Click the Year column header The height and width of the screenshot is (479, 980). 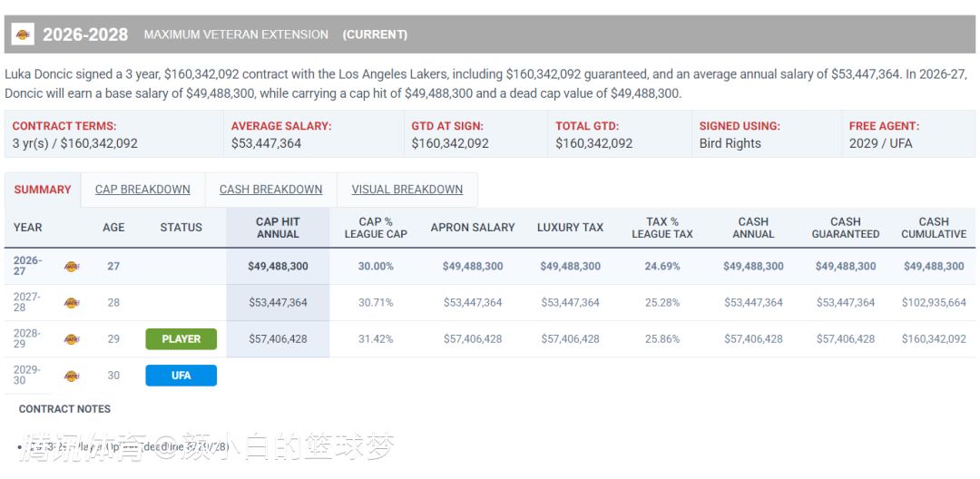click(27, 228)
